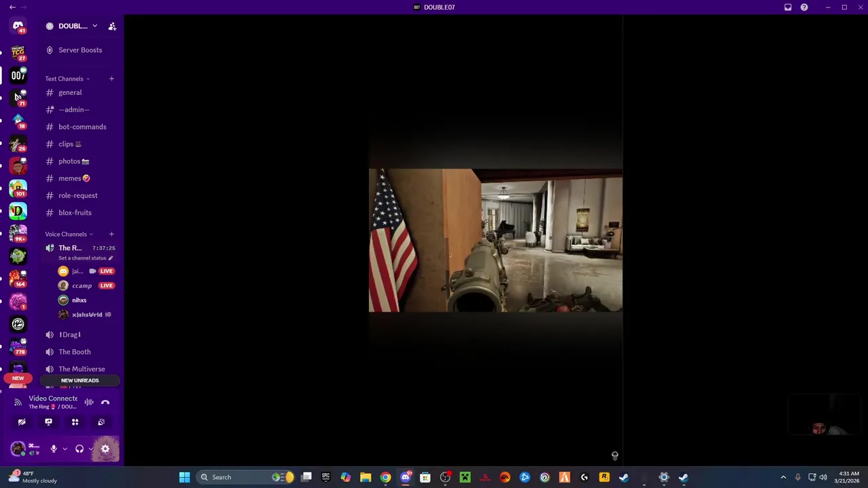868x488 pixels.
Task: Open Discord help
Action: pyautogui.click(x=804, y=7)
